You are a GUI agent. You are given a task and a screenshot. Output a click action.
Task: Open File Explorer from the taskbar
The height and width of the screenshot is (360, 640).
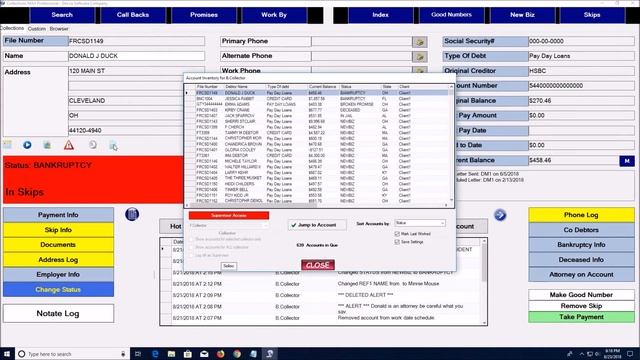click(171, 354)
